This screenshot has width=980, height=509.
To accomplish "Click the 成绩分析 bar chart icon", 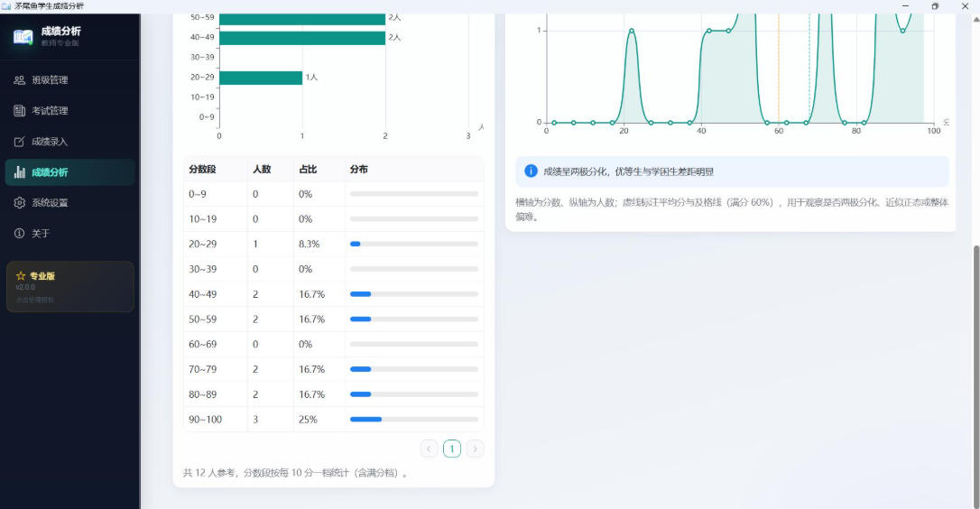I will pos(19,172).
